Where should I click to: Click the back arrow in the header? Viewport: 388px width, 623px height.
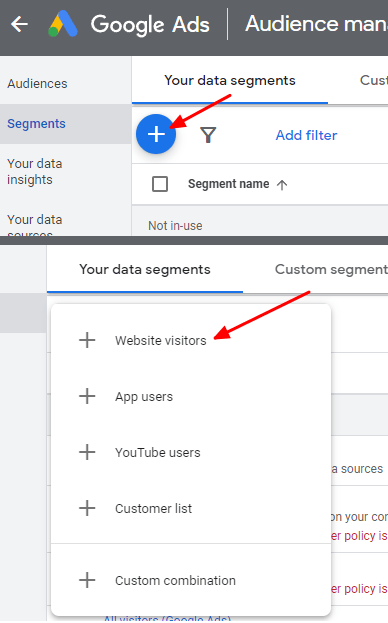[19, 24]
